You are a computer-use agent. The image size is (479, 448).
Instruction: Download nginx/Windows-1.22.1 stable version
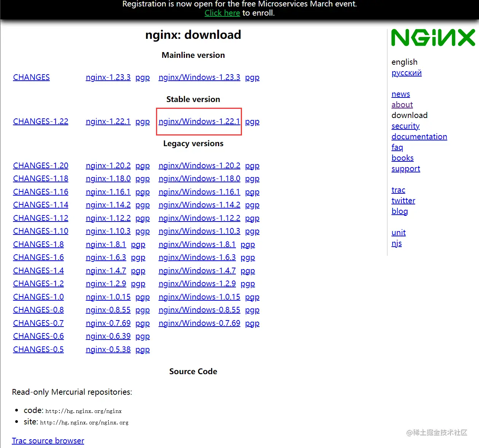(x=199, y=121)
